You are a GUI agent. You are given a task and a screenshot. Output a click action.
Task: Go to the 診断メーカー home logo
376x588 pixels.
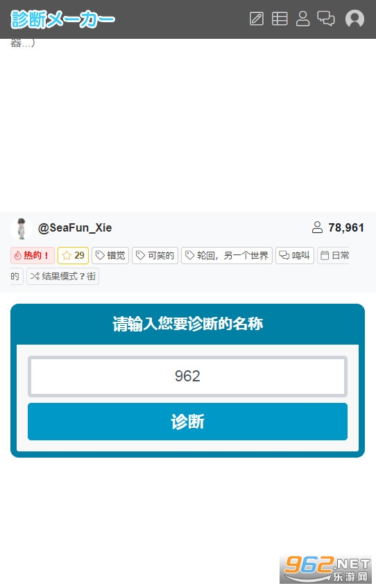[x=62, y=19]
